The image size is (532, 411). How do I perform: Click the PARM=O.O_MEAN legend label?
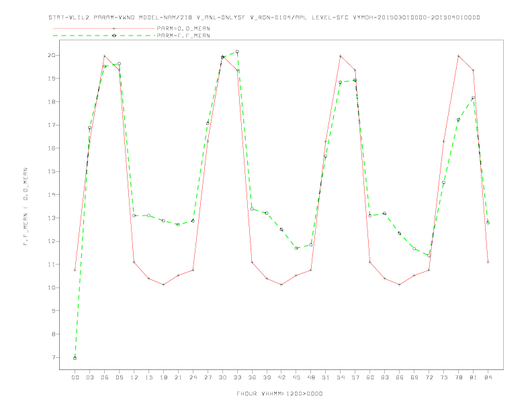[183, 28]
